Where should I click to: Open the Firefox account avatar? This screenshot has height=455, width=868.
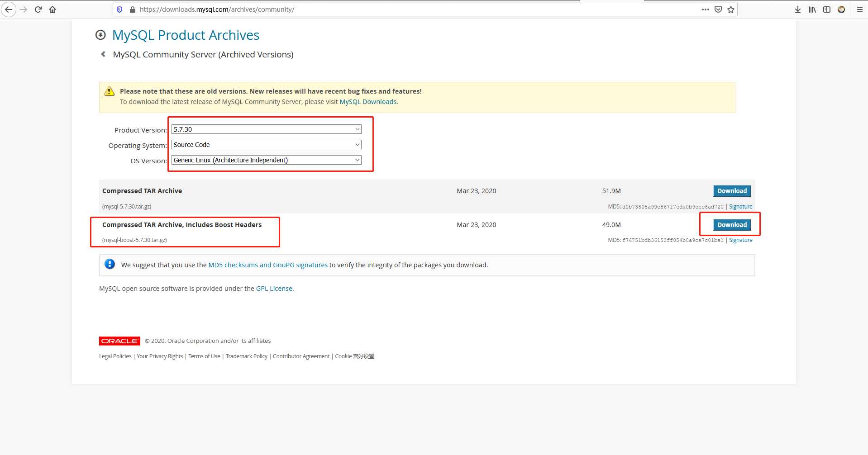pos(841,9)
